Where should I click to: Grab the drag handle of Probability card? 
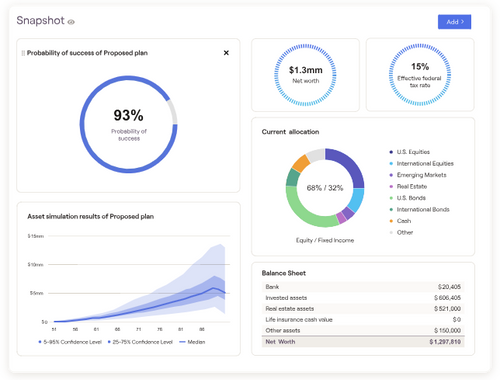23,53
